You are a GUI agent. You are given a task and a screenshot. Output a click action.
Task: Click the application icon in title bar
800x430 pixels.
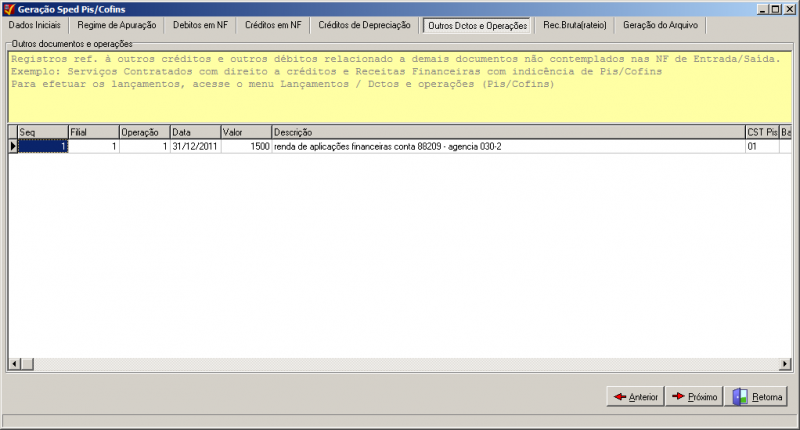pos(9,9)
